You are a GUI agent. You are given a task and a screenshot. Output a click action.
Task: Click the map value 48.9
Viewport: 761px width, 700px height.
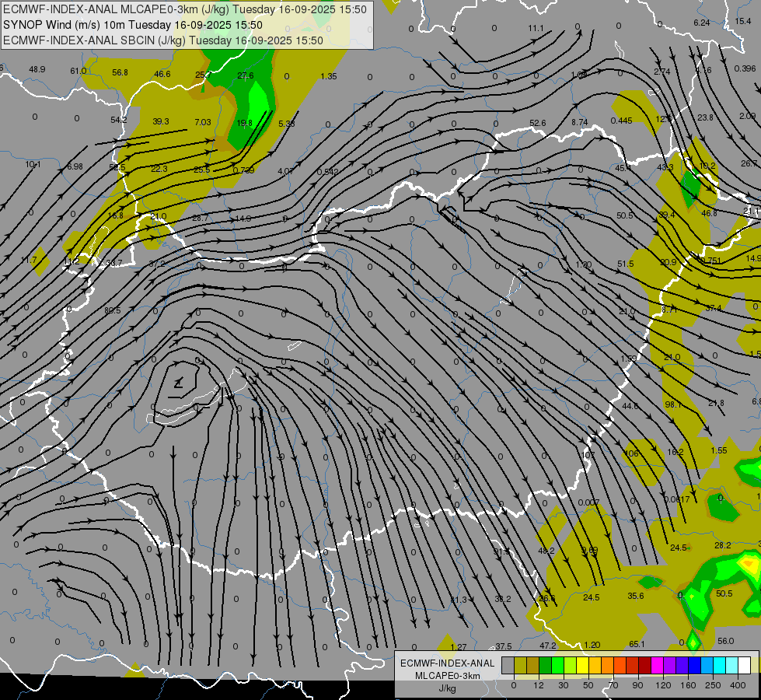[37, 69]
